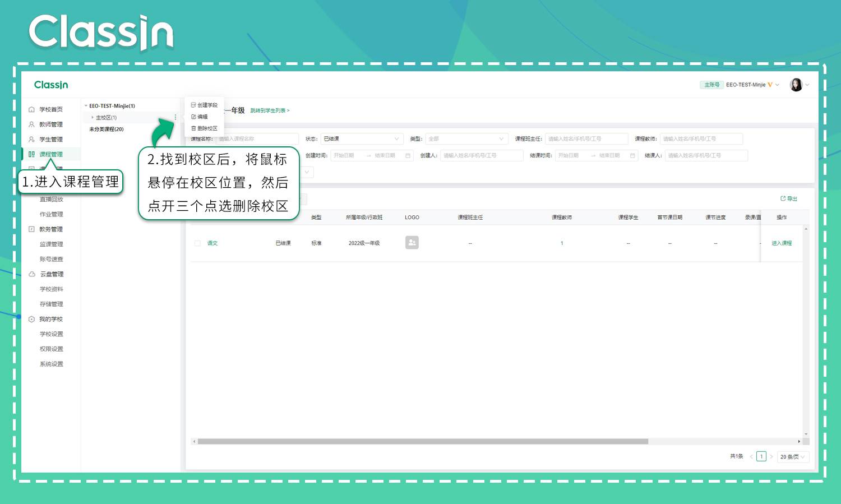Open 学校设置 in the sidebar
The height and width of the screenshot is (504, 841).
click(x=52, y=334)
